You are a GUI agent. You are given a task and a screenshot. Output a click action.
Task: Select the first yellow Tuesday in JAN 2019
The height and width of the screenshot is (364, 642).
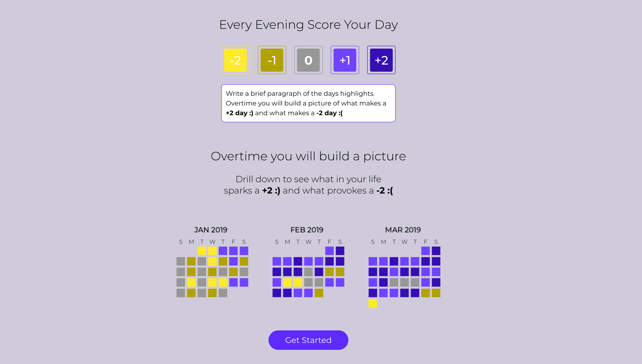202,251
